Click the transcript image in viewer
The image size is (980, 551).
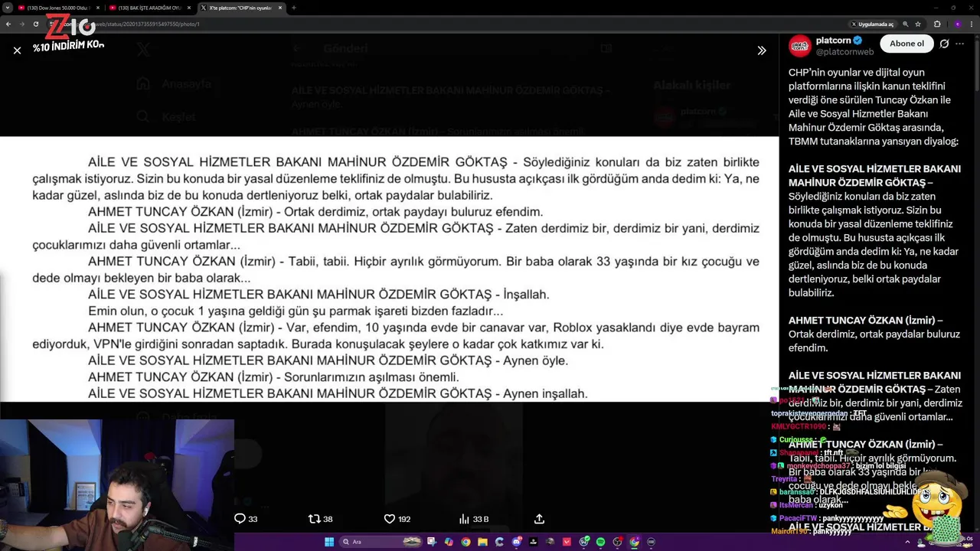point(389,269)
